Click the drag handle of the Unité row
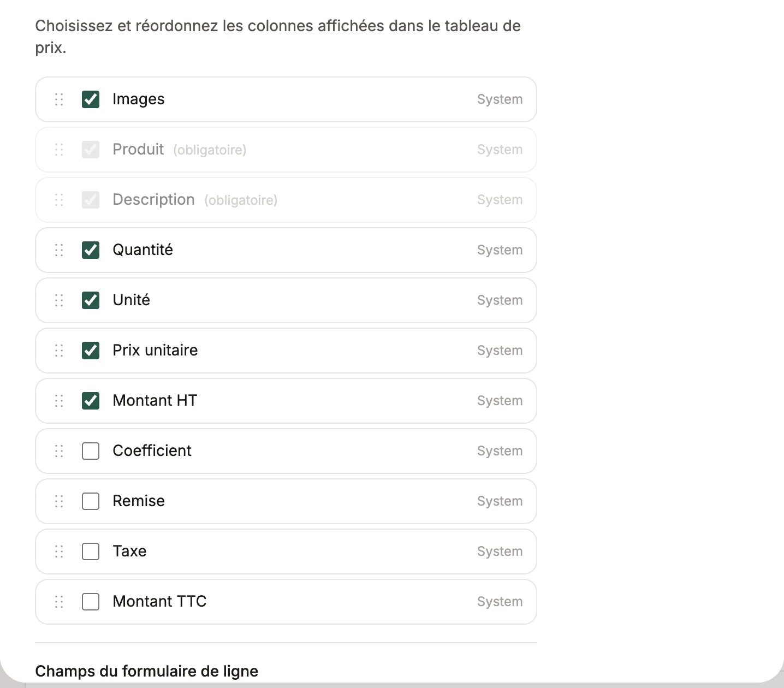This screenshot has height=688, width=784. [59, 300]
